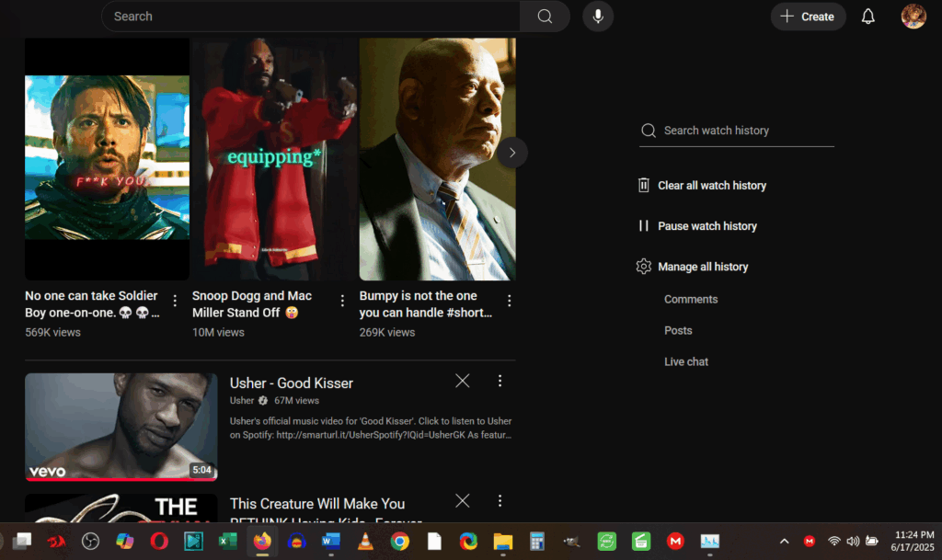Switch to Word in the taskbar

330,542
